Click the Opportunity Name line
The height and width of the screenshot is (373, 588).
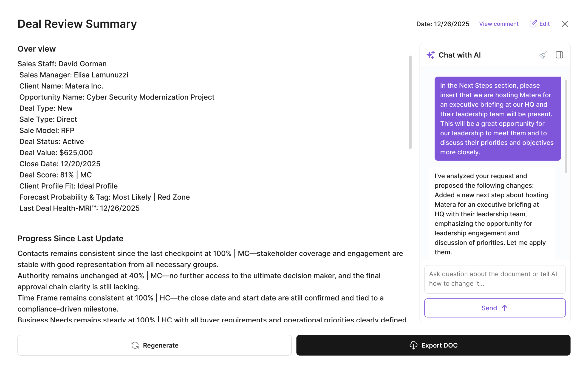pos(117,97)
